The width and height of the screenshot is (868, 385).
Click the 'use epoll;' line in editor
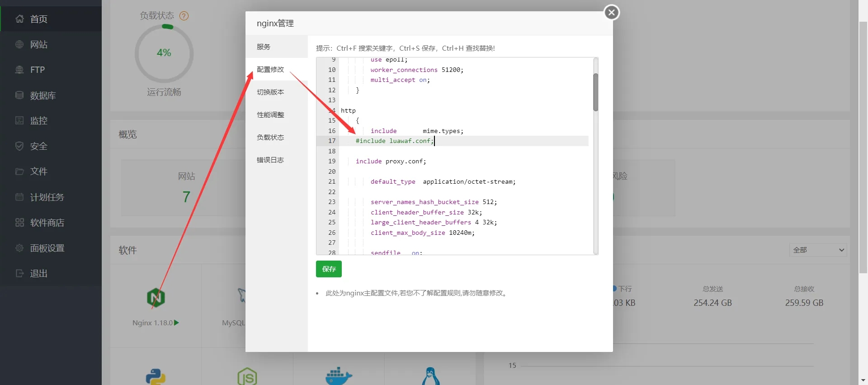(x=389, y=60)
